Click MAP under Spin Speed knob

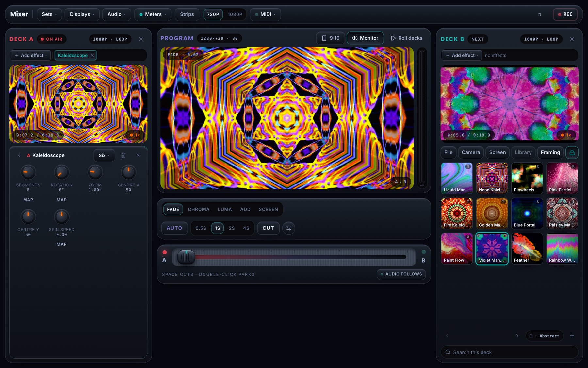pyautogui.click(x=61, y=244)
